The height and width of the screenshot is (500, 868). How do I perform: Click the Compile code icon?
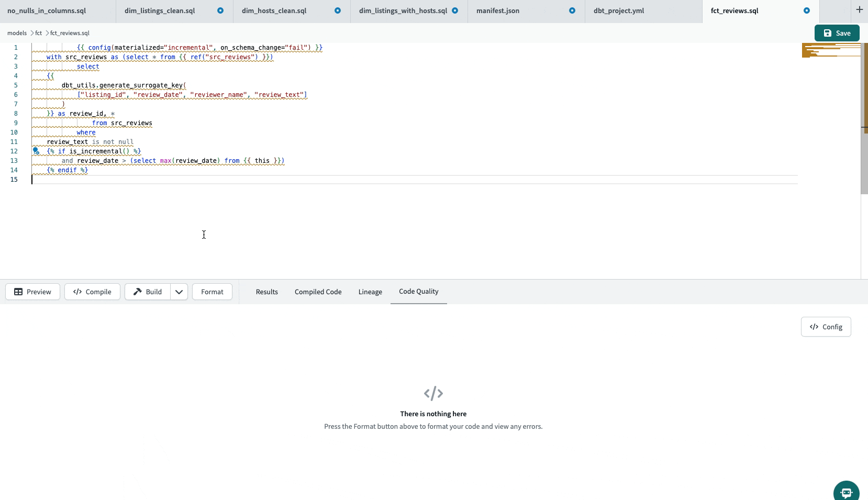coord(77,292)
